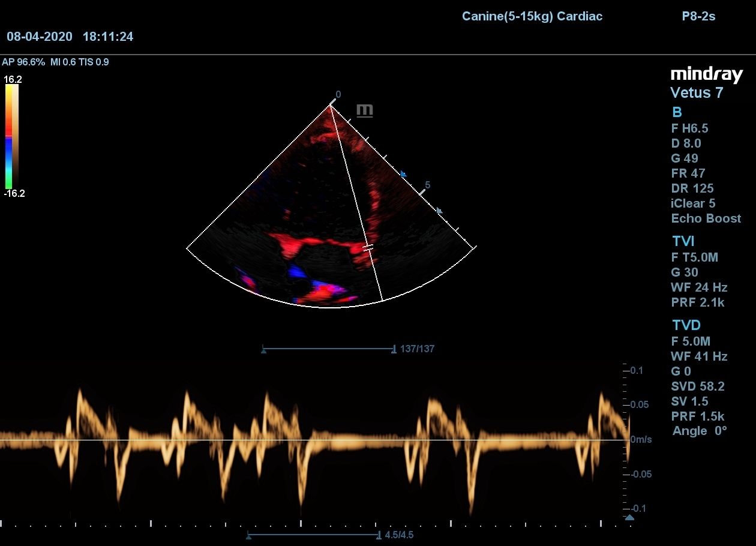Viewport: 756px width, 546px height.
Task: Open the Canine(5-15kg) Cardiac exam preset
Action: point(532,16)
